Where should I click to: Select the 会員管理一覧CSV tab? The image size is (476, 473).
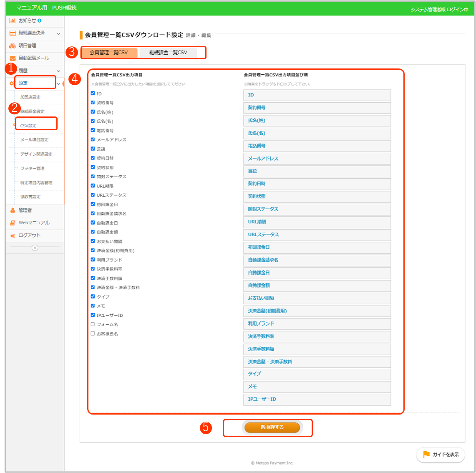pyautogui.click(x=109, y=53)
